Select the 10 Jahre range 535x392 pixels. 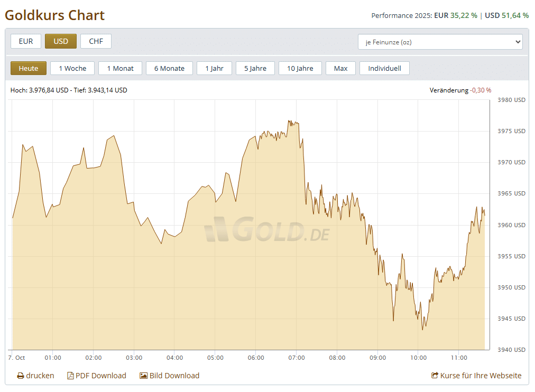(300, 68)
